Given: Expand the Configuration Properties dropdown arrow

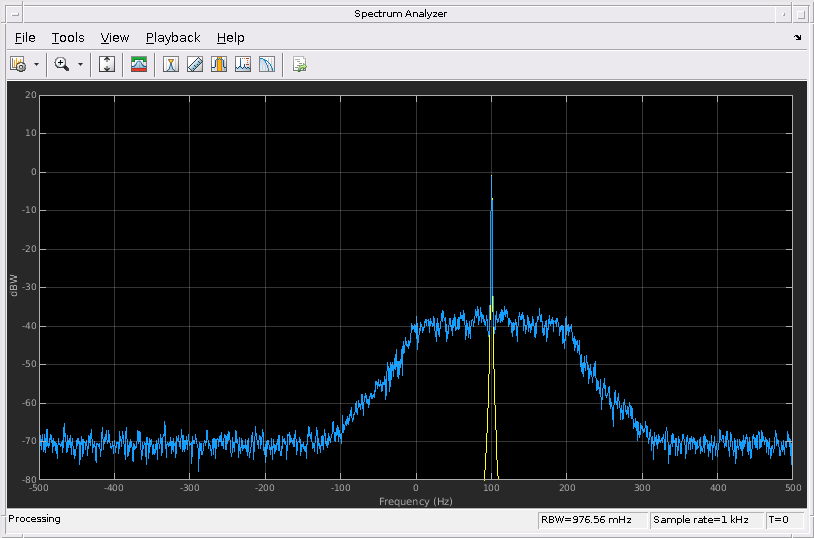Looking at the screenshot, I should tap(37, 65).
